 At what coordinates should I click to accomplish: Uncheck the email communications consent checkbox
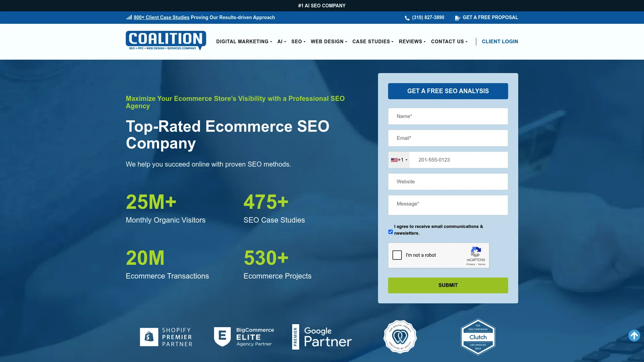(390, 231)
